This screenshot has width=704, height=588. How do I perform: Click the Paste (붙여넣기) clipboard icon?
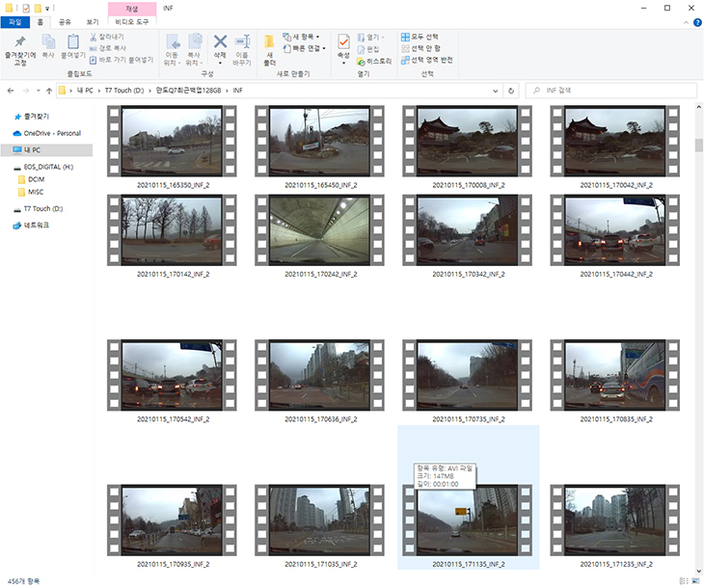pyautogui.click(x=72, y=46)
